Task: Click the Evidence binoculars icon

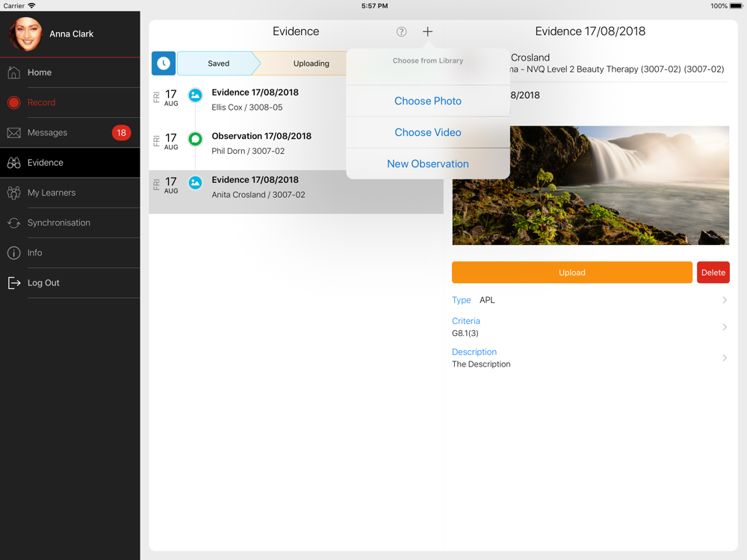Action: click(13, 162)
